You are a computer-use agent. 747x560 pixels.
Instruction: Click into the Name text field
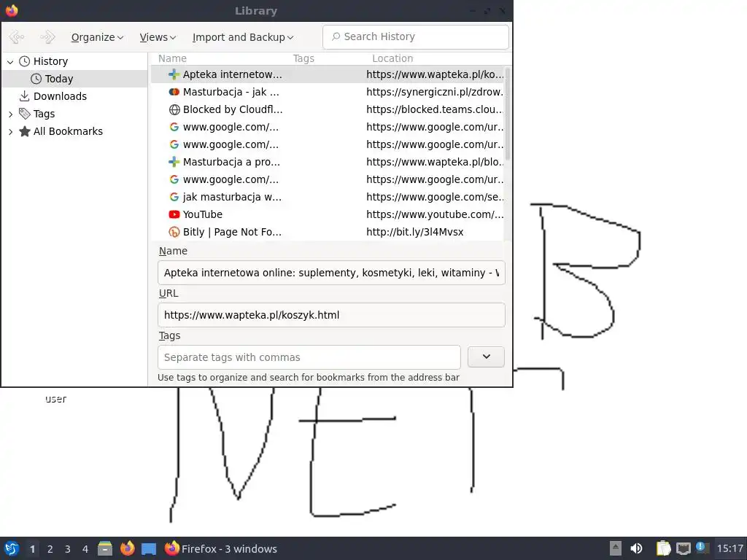point(332,273)
